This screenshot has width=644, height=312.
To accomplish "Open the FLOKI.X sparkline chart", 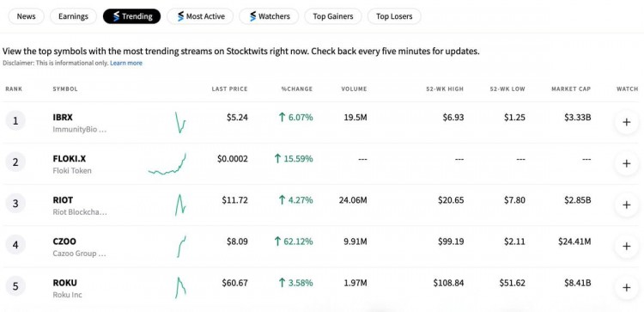I will click(x=167, y=164).
